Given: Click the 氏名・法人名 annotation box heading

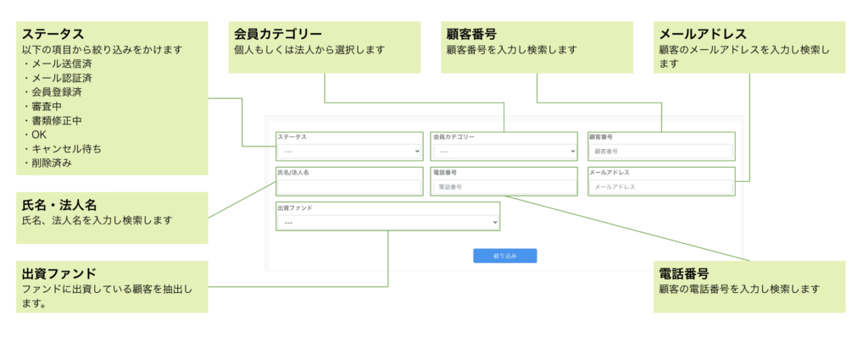Looking at the screenshot, I should [58, 205].
